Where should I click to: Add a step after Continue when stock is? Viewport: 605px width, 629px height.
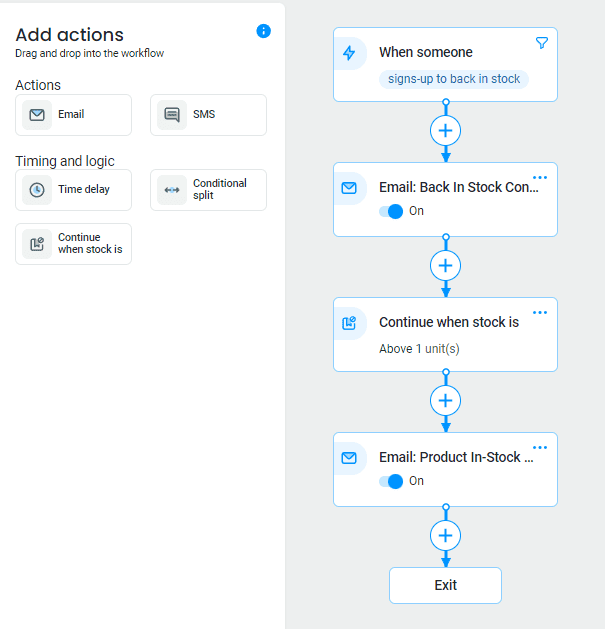(446, 401)
